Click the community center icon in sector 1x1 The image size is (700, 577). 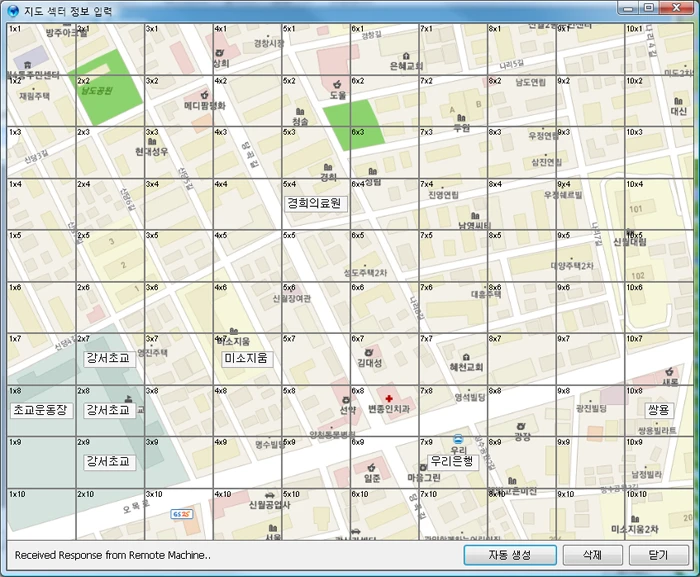pos(28,65)
